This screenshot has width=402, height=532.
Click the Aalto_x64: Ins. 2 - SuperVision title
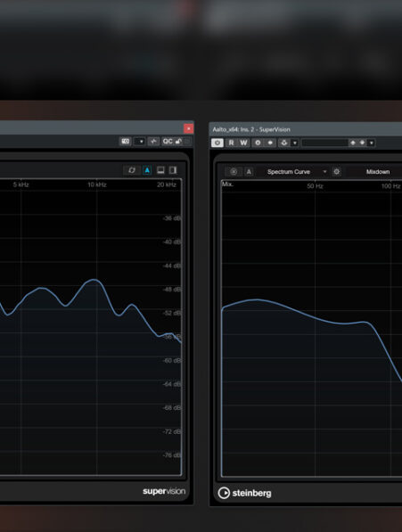click(x=251, y=129)
